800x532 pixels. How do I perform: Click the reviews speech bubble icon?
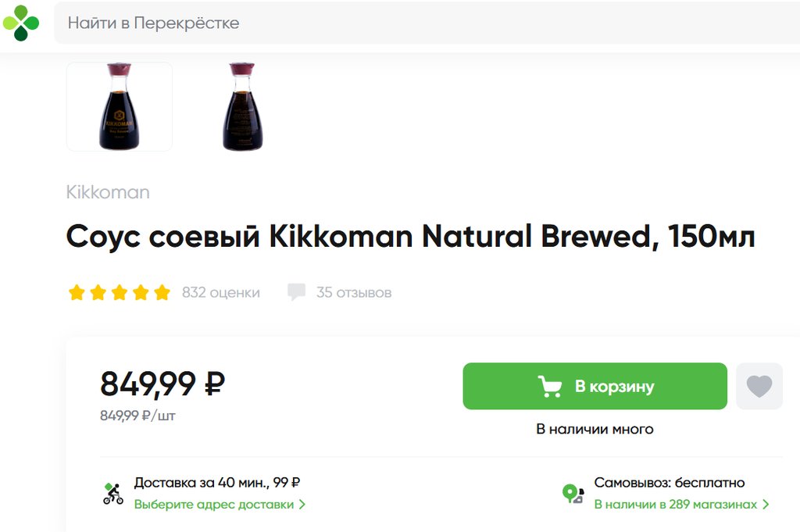coord(296,293)
